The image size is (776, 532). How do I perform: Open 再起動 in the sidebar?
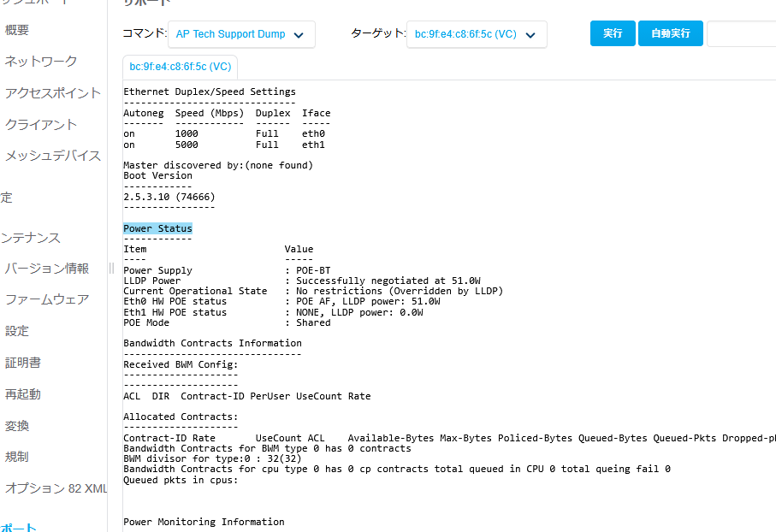[23, 394]
